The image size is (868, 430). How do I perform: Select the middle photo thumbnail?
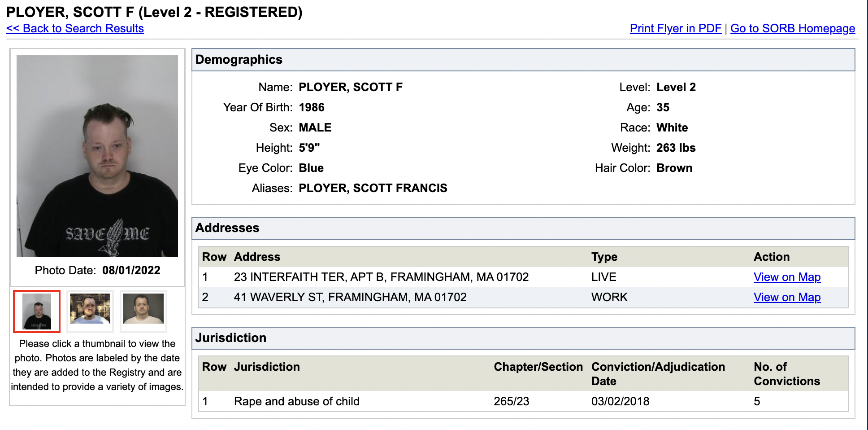(90, 309)
